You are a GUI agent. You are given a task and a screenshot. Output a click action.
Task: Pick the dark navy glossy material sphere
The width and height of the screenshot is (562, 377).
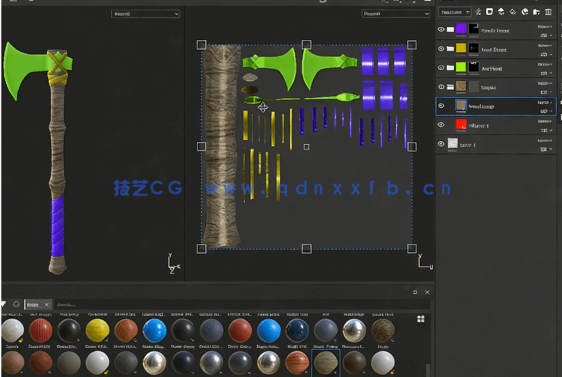pyautogui.click(x=297, y=330)
